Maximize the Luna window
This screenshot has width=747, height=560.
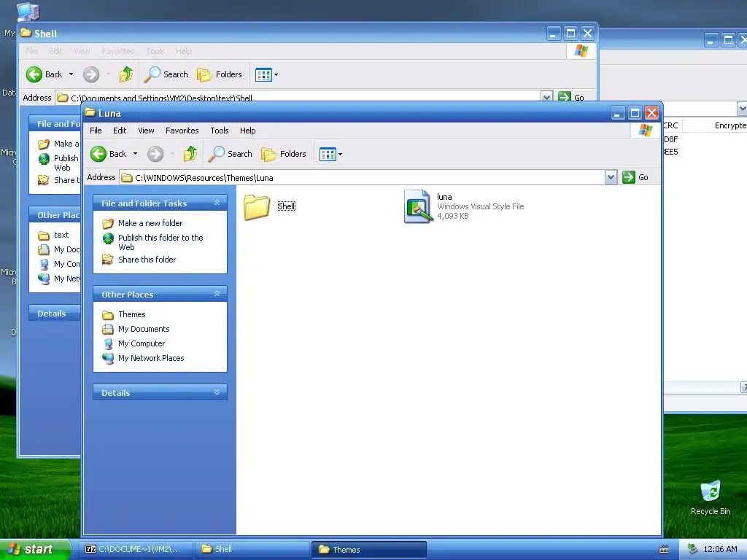(635, 113)
